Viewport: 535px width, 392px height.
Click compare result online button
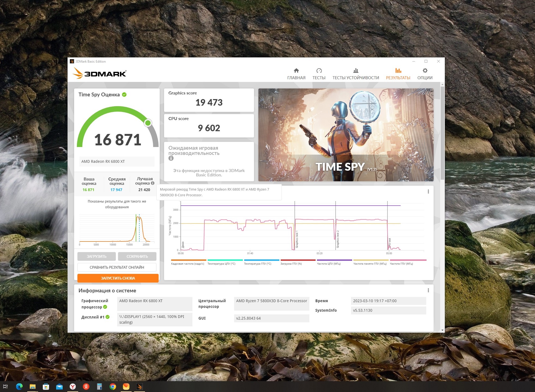(x=117, y=267)
